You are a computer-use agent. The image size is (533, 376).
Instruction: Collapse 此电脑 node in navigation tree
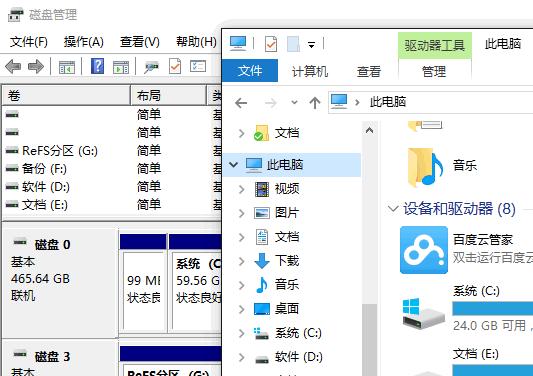(234, 165)
